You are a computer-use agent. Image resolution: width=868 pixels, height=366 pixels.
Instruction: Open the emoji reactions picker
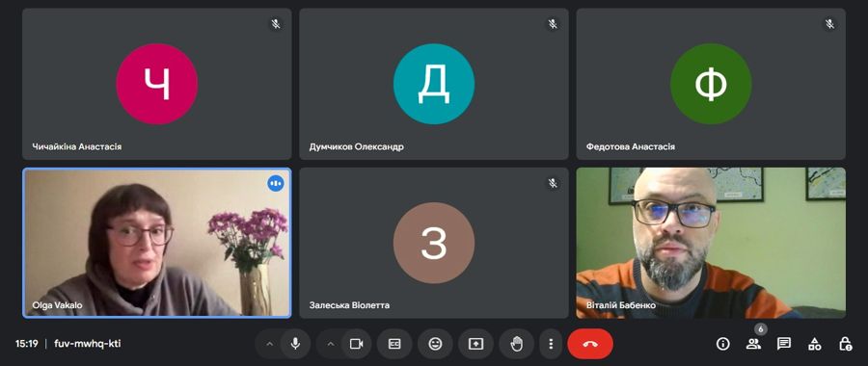point(435,344)
